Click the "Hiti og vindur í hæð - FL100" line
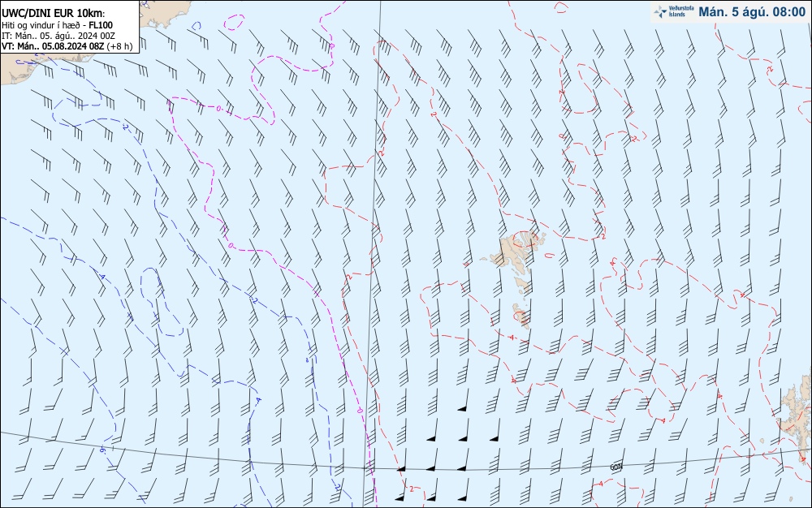This screenshot has height=508, width=812. 57,25
